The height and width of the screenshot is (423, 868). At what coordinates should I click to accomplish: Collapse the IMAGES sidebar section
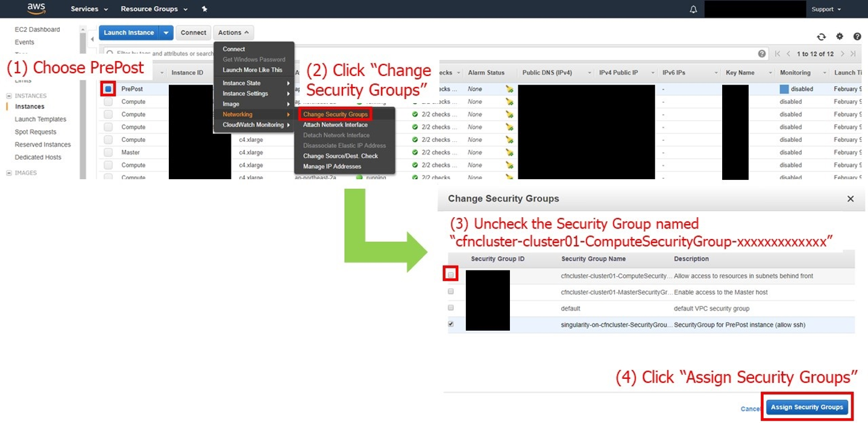pyautogui.click(x=9, y=173)
